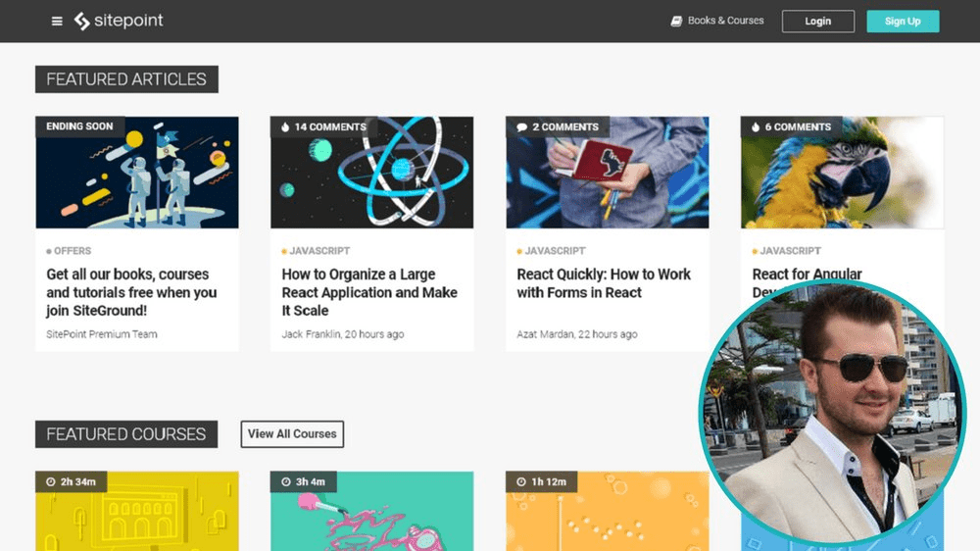The image size is (980, 551).
Task: Click the clock icon on 1h 12m course
Action: [x=521, y=481]
